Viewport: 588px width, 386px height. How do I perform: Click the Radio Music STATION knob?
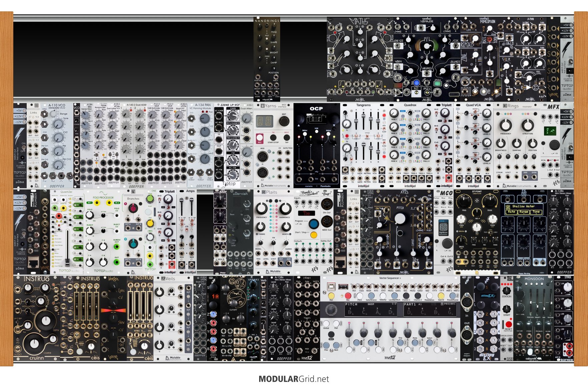coord(507,290)
